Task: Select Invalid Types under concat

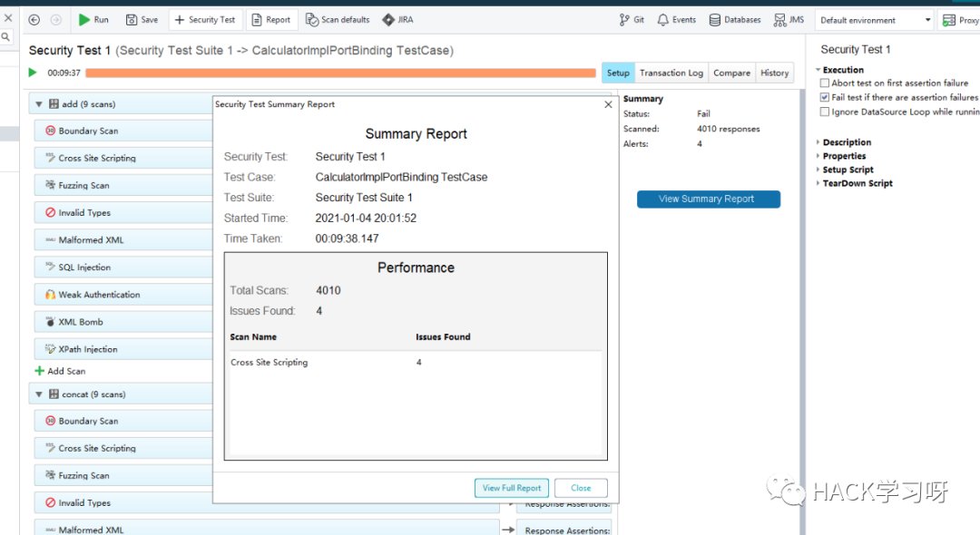Action: [x=123, y=502]
